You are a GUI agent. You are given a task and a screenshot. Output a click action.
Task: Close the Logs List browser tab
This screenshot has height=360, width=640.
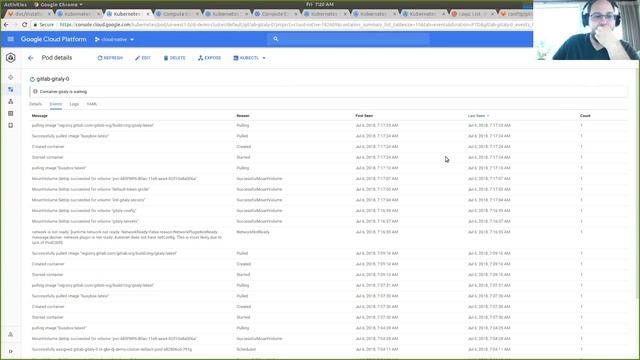coord(493,14)
